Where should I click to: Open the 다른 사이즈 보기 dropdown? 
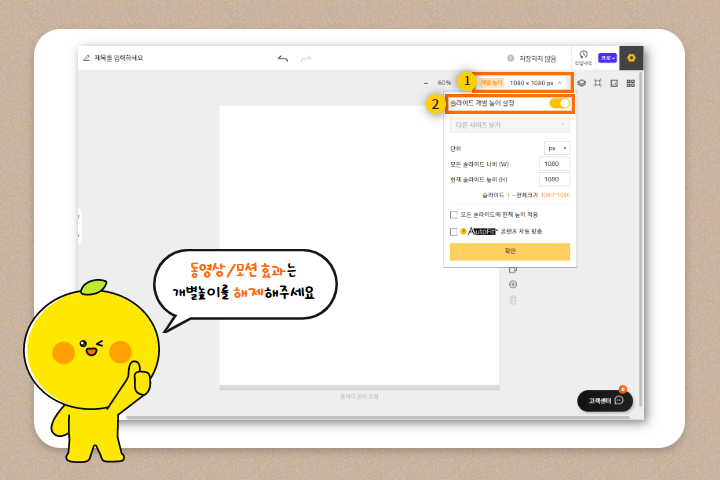[x=510, y=125]
